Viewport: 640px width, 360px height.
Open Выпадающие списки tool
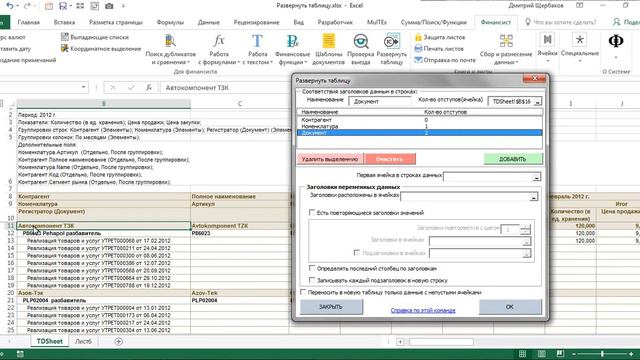[95, 37]
